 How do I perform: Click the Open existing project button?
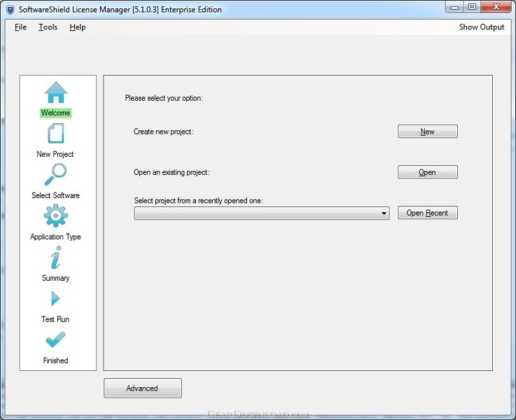click(428, 172)
